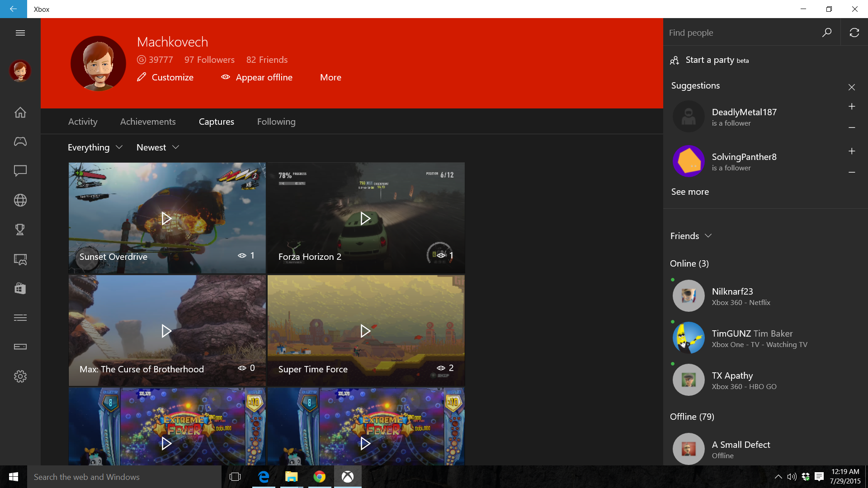
Task: Open My games from the sidebar
Action: (x=20, y=141)
